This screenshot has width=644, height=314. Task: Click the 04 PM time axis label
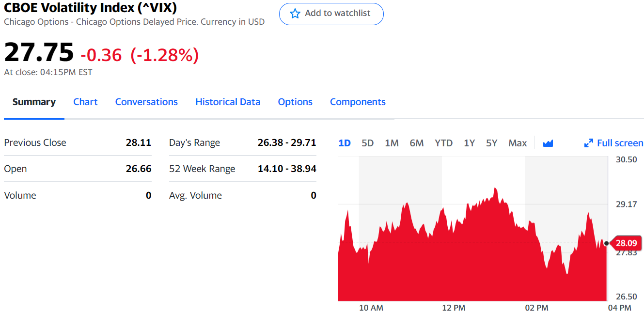(619, 308)
